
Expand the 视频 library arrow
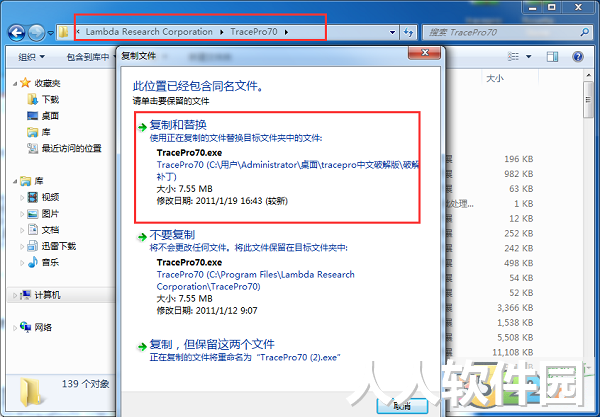(x=22, y=197)
